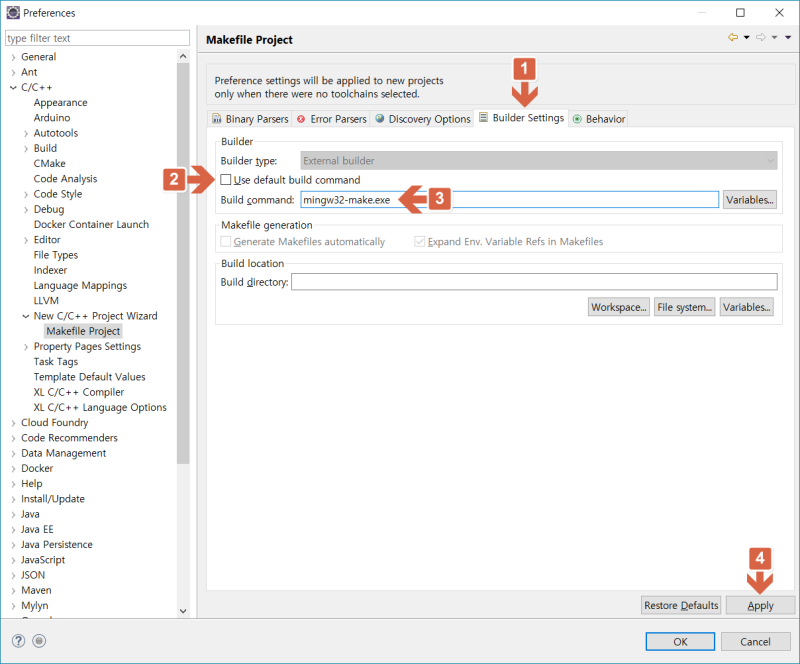The height and width of the screenshot is (664, 800).
Task: Click the back navigation arrow icon
Action: [733, 37]
